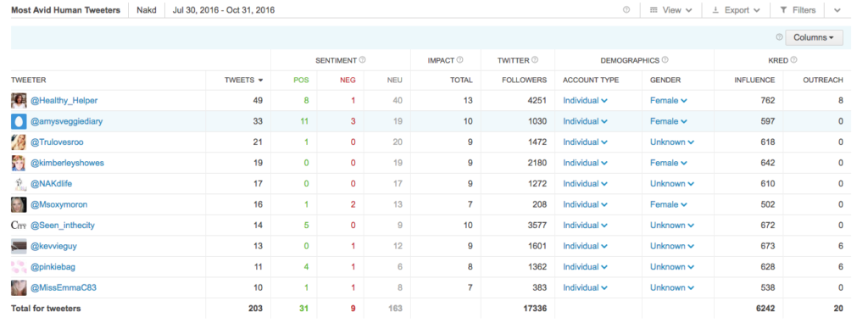Click the help icon next to KRED

click(793, 60)
